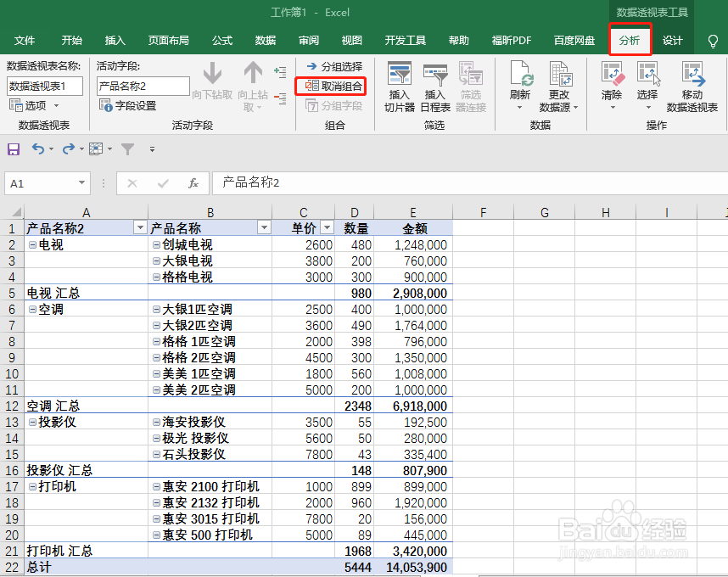Image resolution: width=728 pixels, height=577 pixels.
Task: Open the Clear (清除) dropdown arrow
Action: [x=612, y=108]
